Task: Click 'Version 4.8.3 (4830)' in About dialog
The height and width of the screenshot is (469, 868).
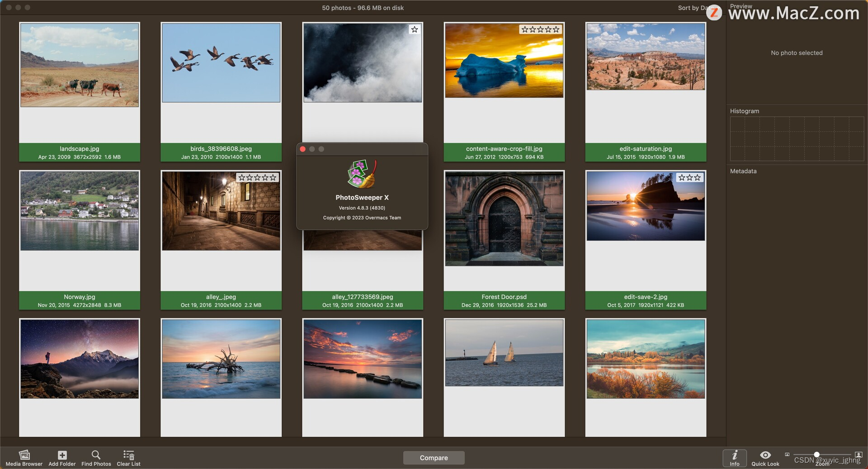Action: 362,208
